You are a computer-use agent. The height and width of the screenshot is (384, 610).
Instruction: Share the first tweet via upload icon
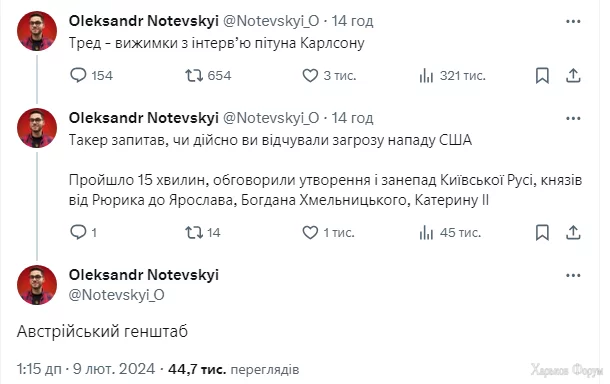tap(573, 75)
